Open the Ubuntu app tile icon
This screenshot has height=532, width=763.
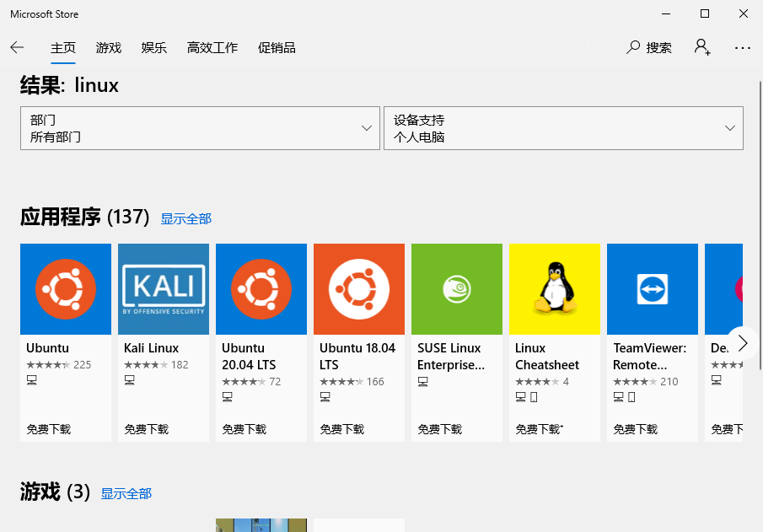coord(66,289)
